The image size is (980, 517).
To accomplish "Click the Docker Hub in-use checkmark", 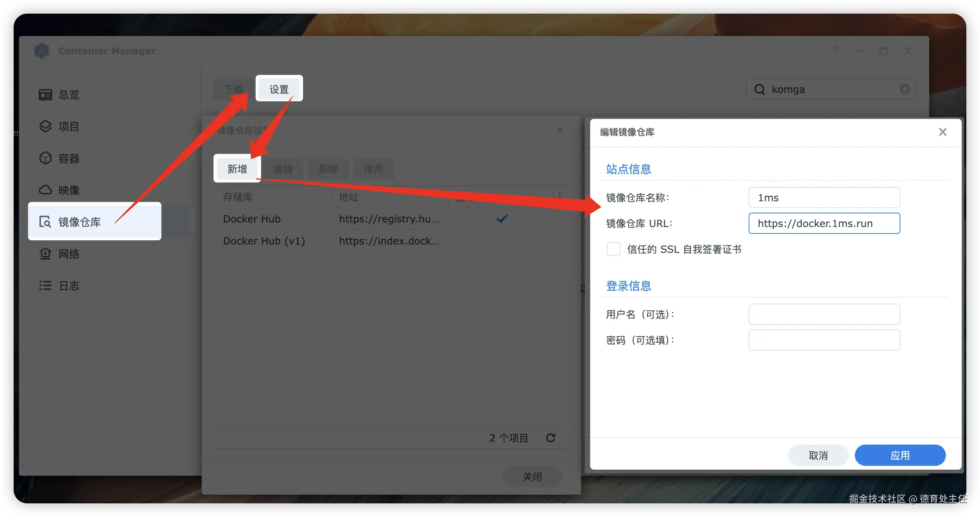I will [502, 219].
